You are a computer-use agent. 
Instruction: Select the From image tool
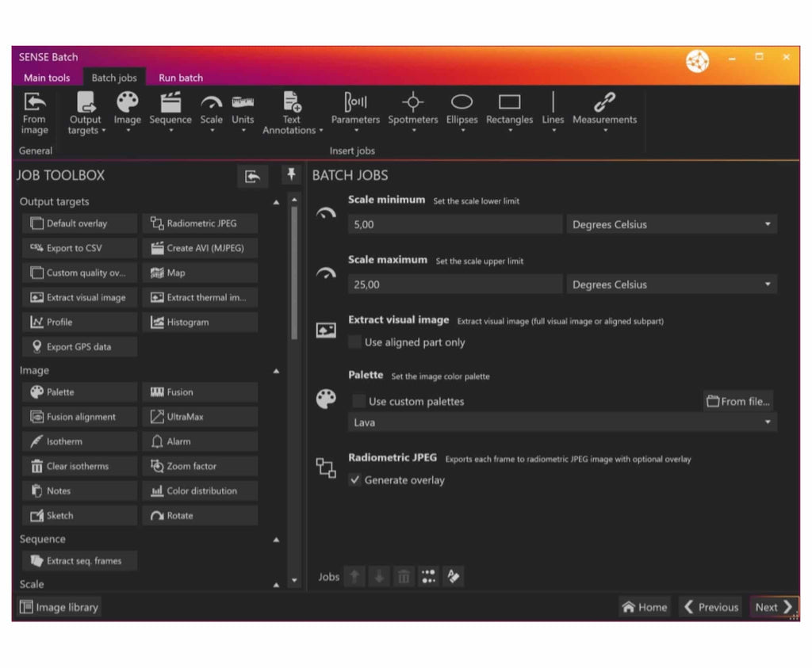tap(34, 111)
